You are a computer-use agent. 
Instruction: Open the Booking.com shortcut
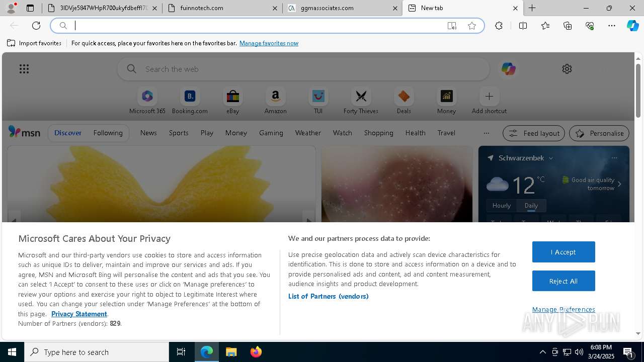(x=190, y=101)
